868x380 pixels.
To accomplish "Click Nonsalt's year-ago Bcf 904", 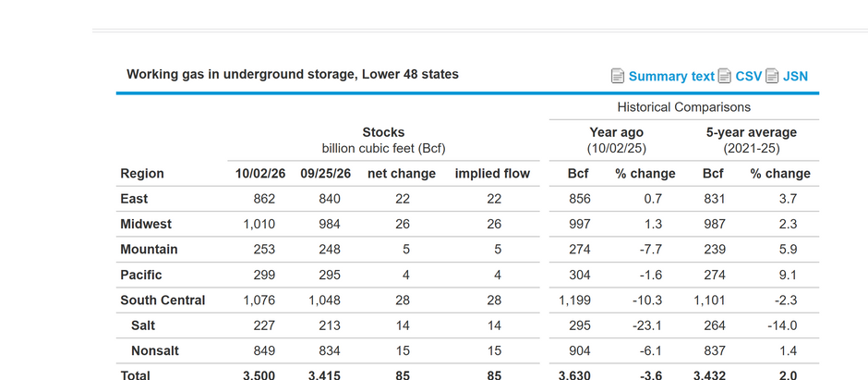I will [580, 351].
